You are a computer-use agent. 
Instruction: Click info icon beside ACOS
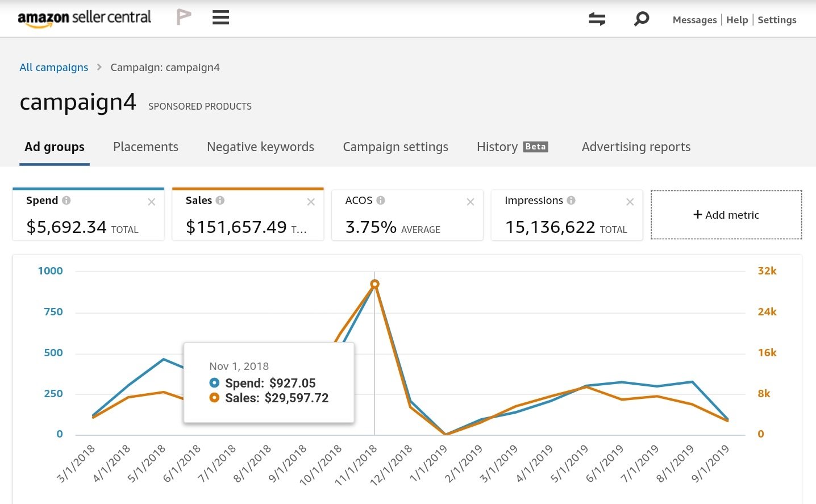381,201
